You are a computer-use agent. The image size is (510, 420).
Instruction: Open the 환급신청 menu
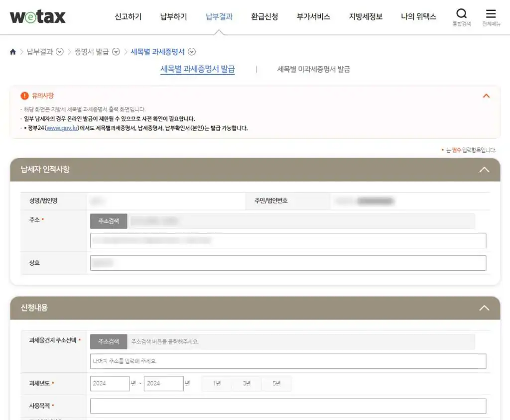coord(264,16)
